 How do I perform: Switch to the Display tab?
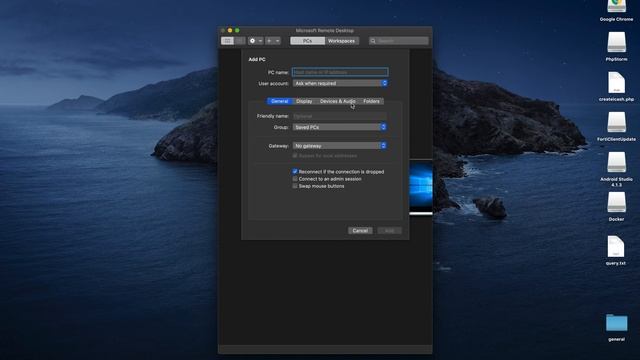point(304,101)
